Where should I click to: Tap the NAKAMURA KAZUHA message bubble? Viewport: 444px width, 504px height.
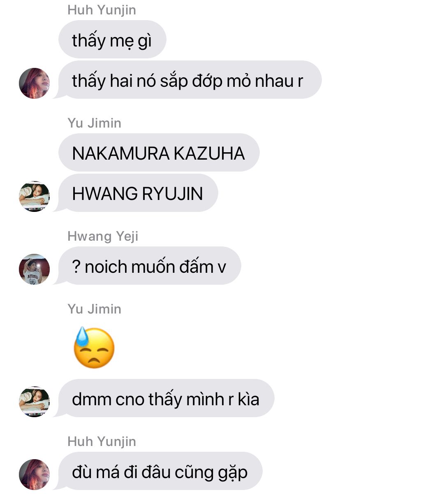tap(159, 153)
